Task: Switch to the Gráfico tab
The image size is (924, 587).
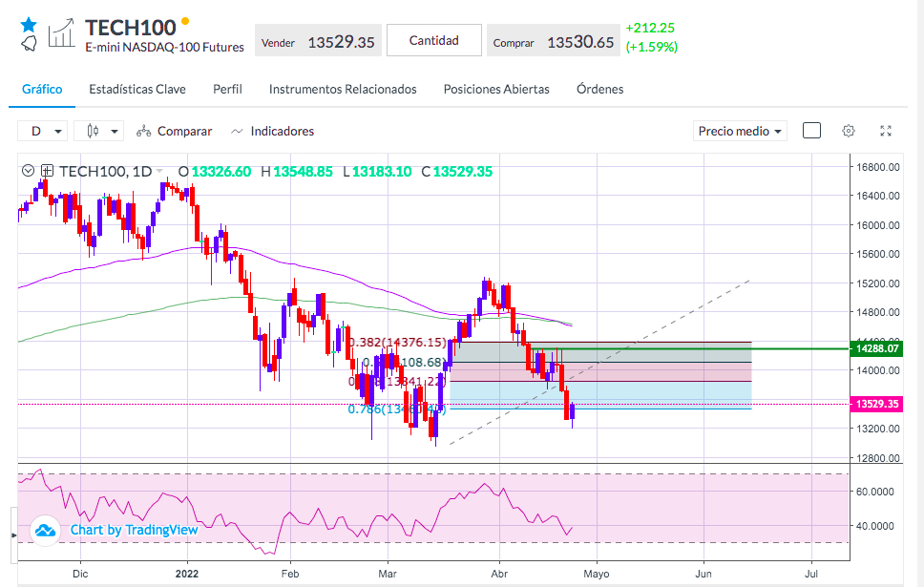Action: 42,89
